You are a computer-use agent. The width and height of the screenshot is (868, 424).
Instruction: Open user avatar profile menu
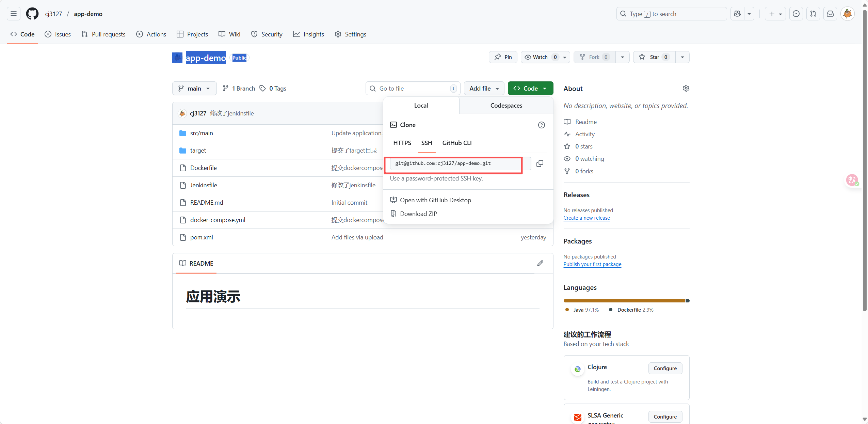[848, 14]
